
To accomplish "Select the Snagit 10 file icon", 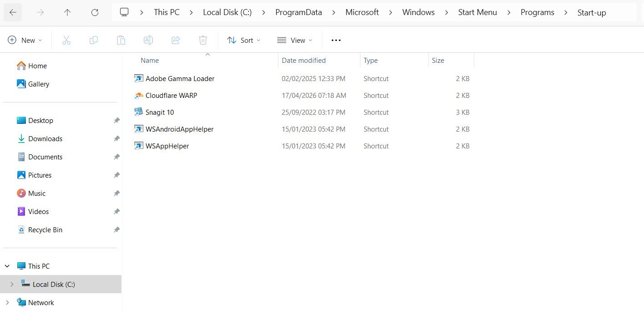I will pos(139,112).
